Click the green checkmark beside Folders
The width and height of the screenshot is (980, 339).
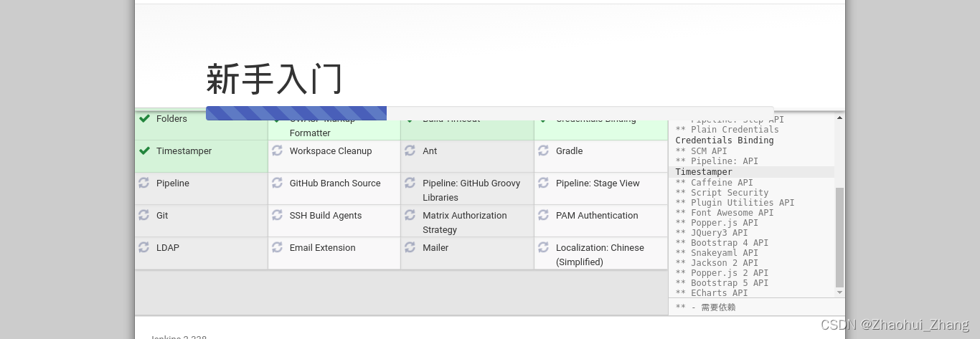144,119
